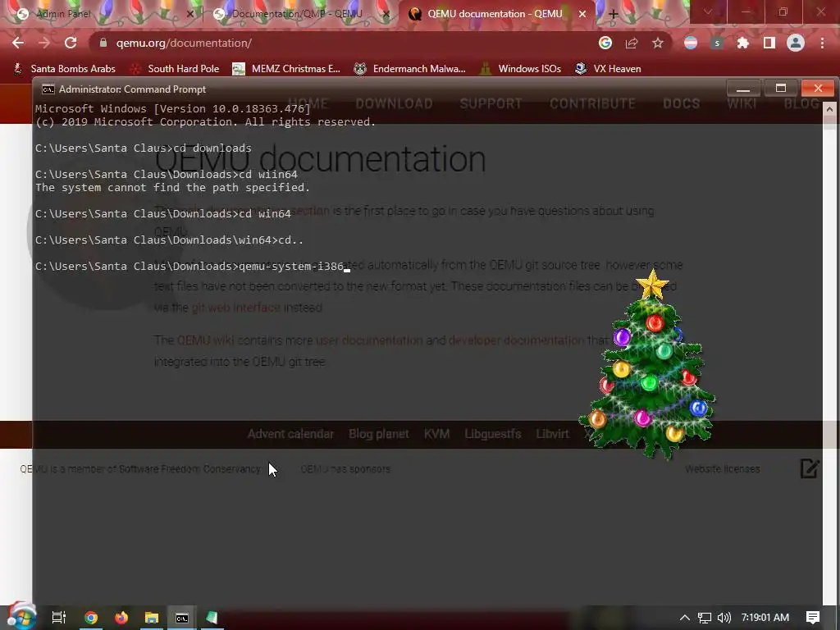The width and height of the screenshot is (840, 630).
Task: Open the Chrome profile avatar menu
Action: pos(796,43)
